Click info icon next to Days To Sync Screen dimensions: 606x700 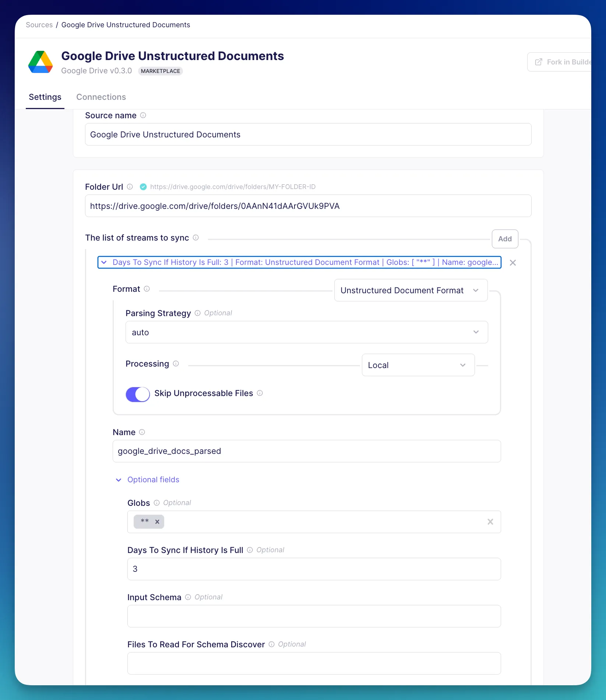(250, 550)
